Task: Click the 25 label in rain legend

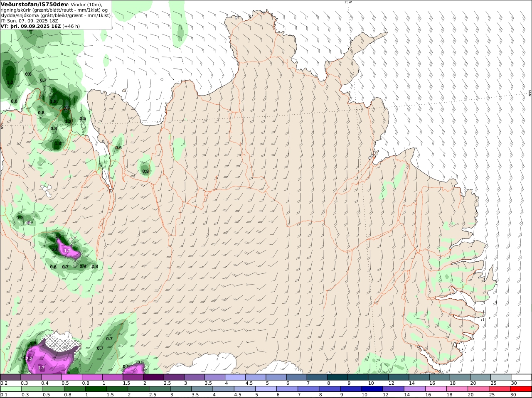Action: pyautogui.click(x=493, y=395)
